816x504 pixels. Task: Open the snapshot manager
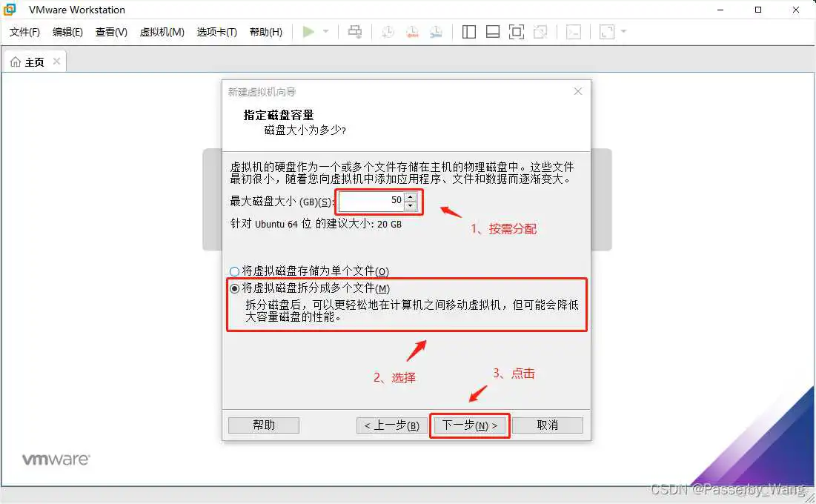pyautogui.click(x=437, y=31)
